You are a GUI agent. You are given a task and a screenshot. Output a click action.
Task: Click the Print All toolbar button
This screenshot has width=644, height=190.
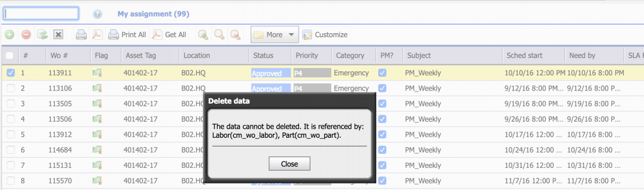pos(127,35)
